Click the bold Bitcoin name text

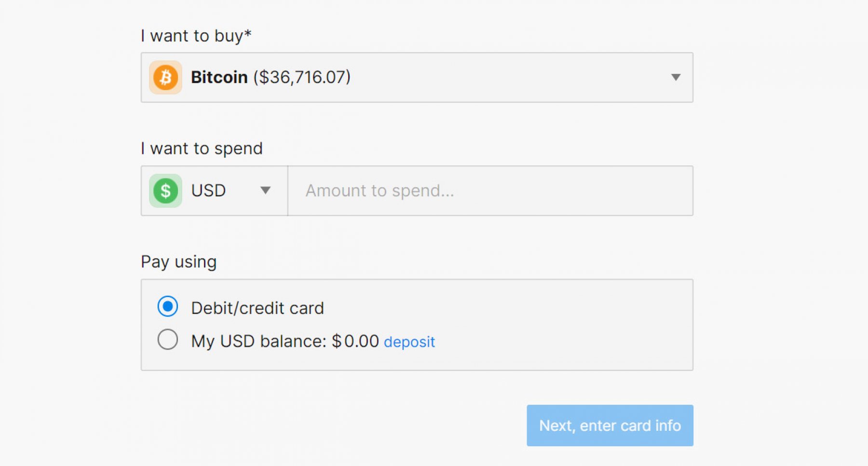click(x=219, y=77)
